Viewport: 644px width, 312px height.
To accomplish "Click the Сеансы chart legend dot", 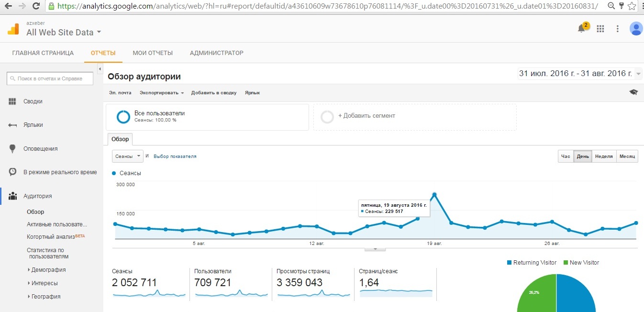I will pos(114,173).
